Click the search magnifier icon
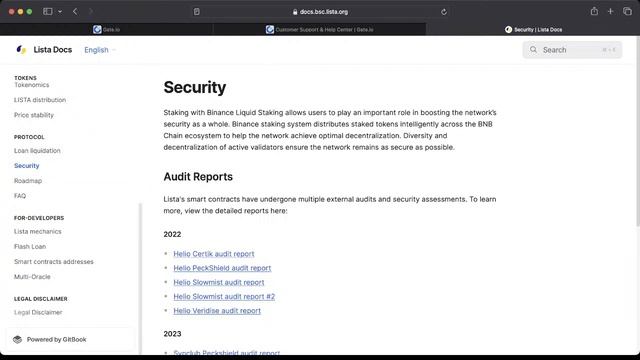Image resolution: width=640 pixels, height=360 pixels. [x=533, y=50]
